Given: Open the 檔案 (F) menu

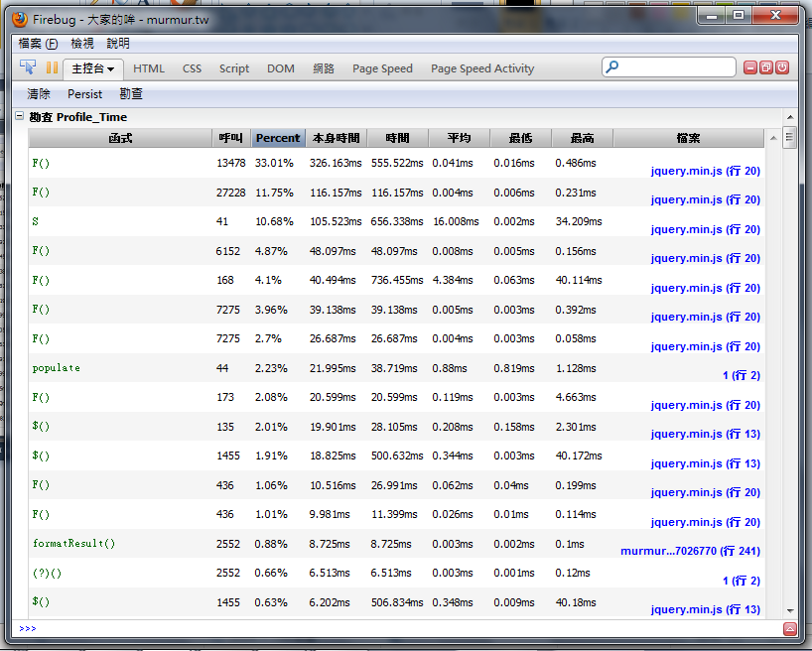Looking at the screenshot, I should point(38,44).
